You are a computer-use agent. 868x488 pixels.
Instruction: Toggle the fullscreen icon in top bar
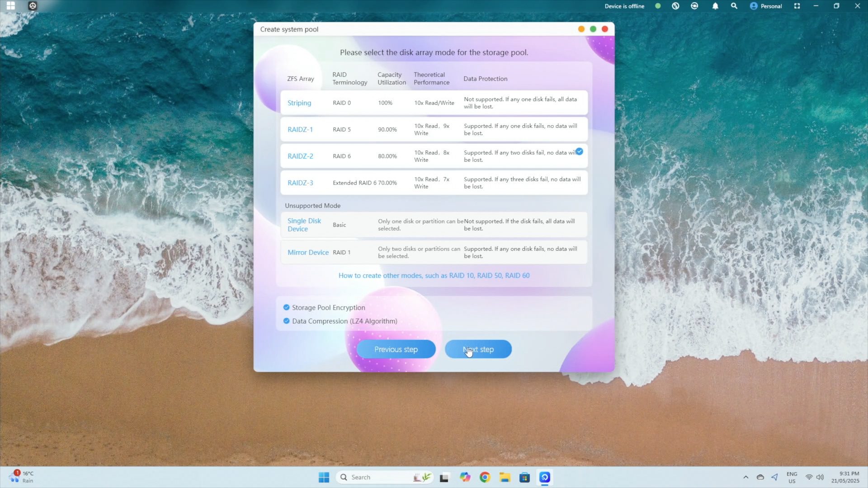click(x=797, y=6)
